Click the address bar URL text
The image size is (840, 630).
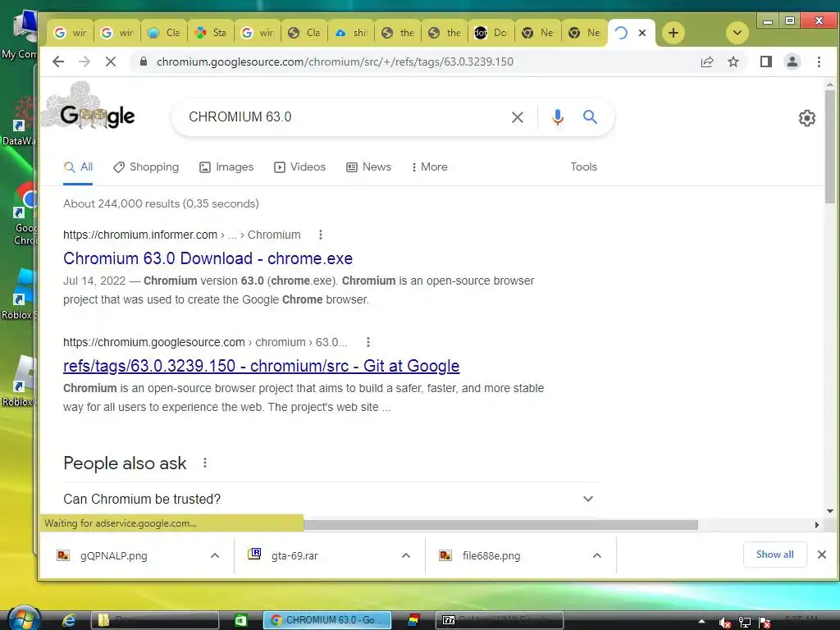click(x=335, y=62)
